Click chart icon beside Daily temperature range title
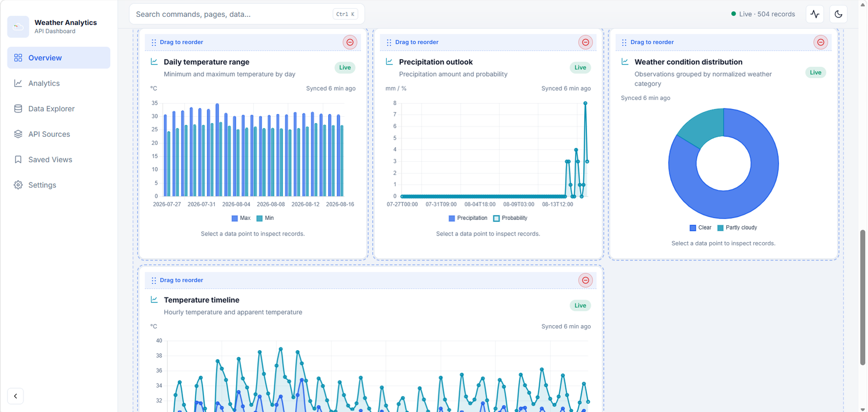This screenshot has height=412, width=868. point(154,62)
